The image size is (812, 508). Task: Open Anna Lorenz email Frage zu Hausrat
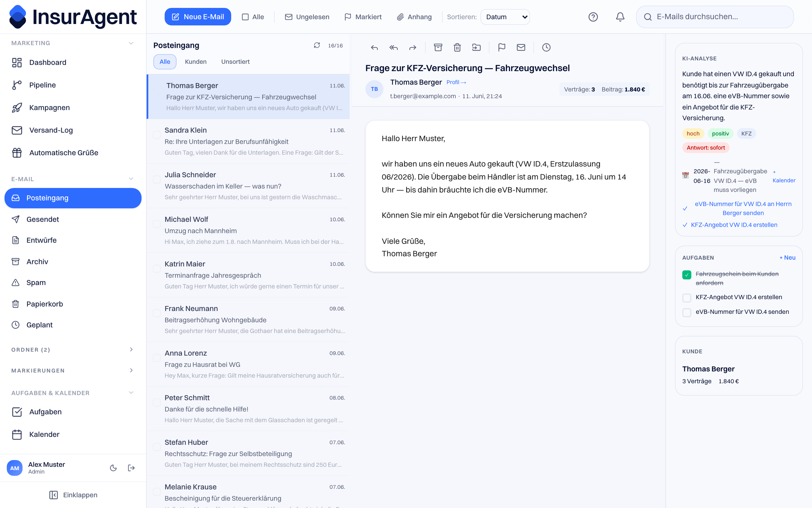pos(248,364)
